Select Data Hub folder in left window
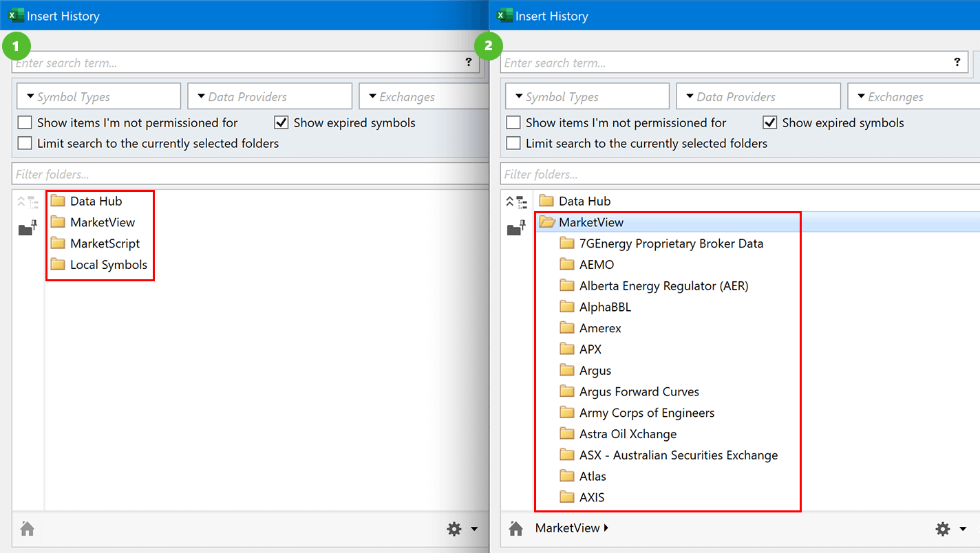The width and height of the screenshot is (980, 553). pos(87,202)
